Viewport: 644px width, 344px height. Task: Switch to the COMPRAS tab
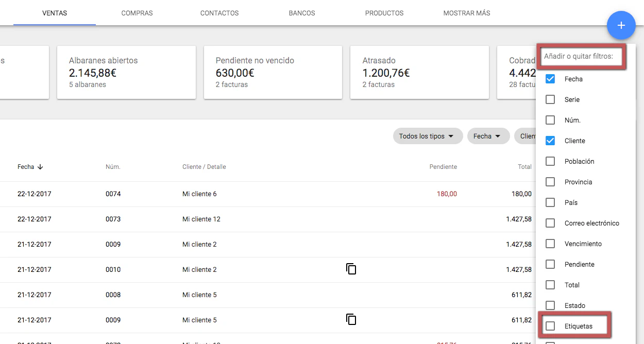click(x=137, y=13)
